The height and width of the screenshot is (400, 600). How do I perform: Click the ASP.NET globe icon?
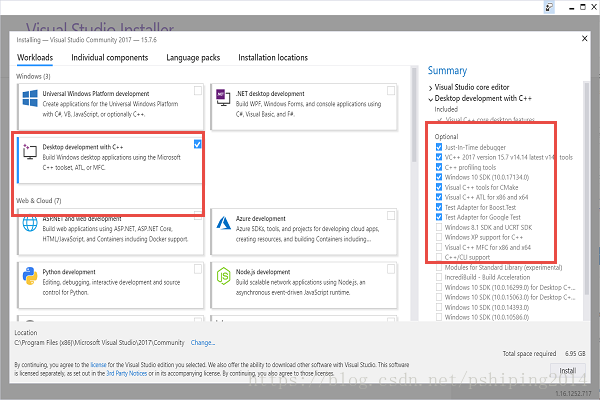point(30,224)
